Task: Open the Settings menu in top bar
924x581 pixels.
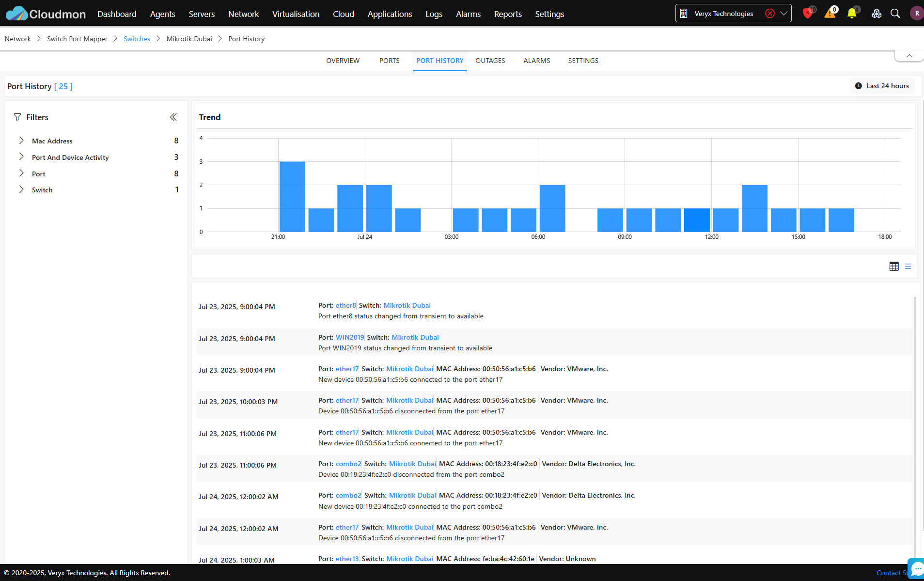Action: click(549, 14)
